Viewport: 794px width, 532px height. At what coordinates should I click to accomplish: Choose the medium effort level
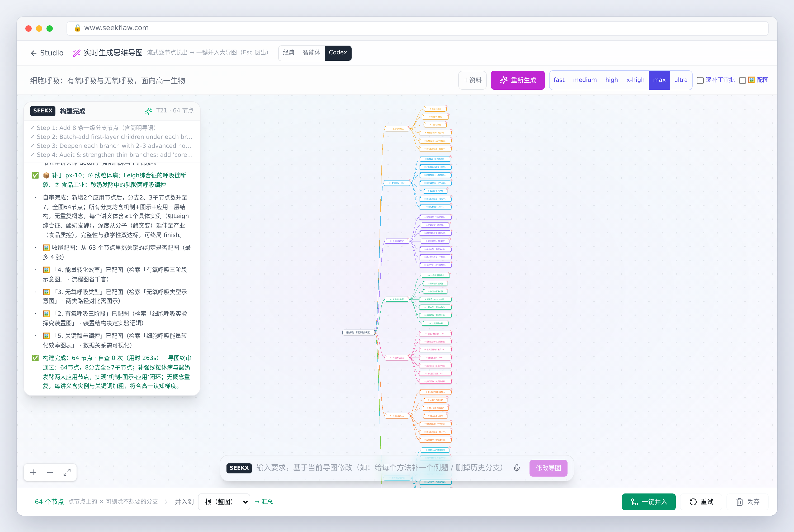(x=585, y=80)
